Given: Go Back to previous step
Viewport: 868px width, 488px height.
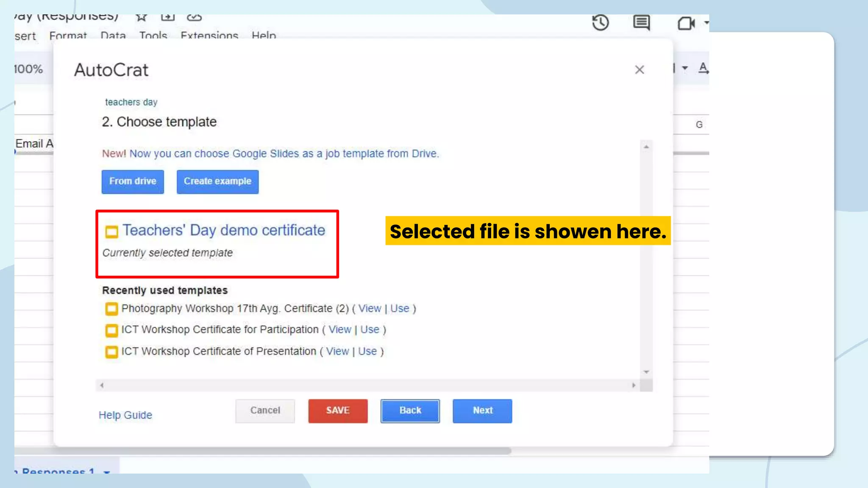Looking at the screenshot, I should [x=410, y=410].
